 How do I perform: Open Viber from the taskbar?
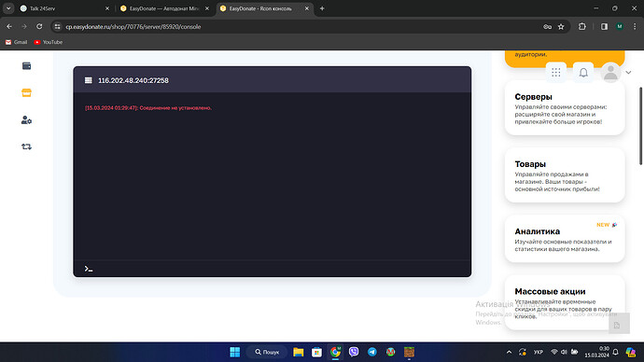(x=354, y=352)
